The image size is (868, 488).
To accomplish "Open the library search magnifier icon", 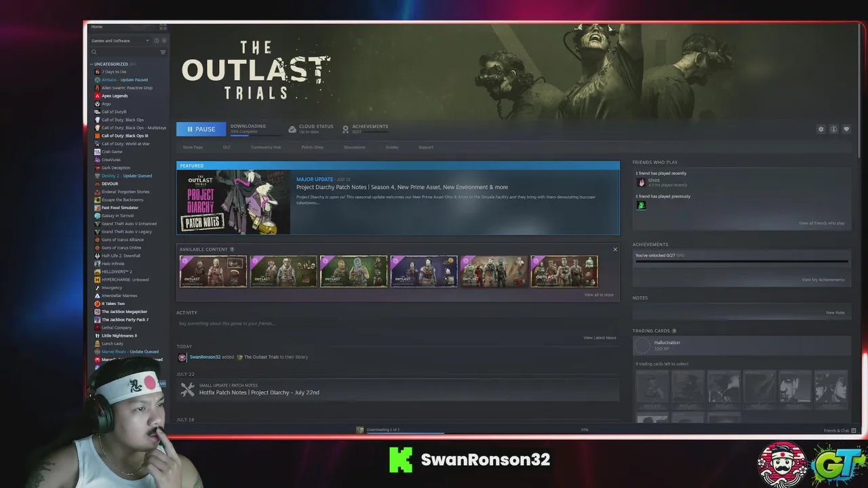I will point(94,52).
